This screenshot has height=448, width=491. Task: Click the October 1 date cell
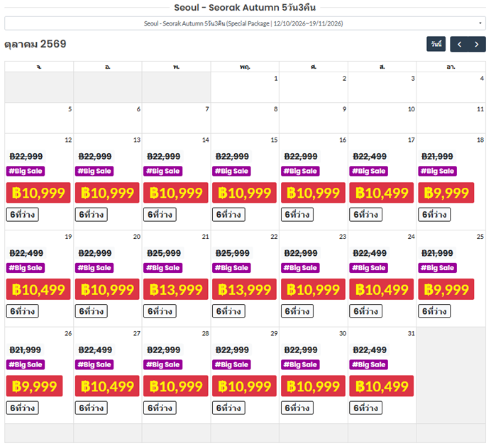245,87
